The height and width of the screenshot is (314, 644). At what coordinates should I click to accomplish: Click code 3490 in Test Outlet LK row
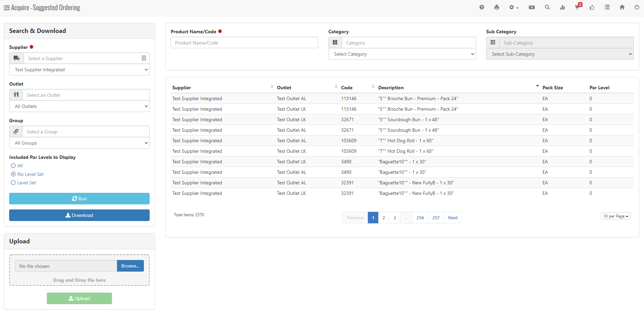click(x=346, y=162)
